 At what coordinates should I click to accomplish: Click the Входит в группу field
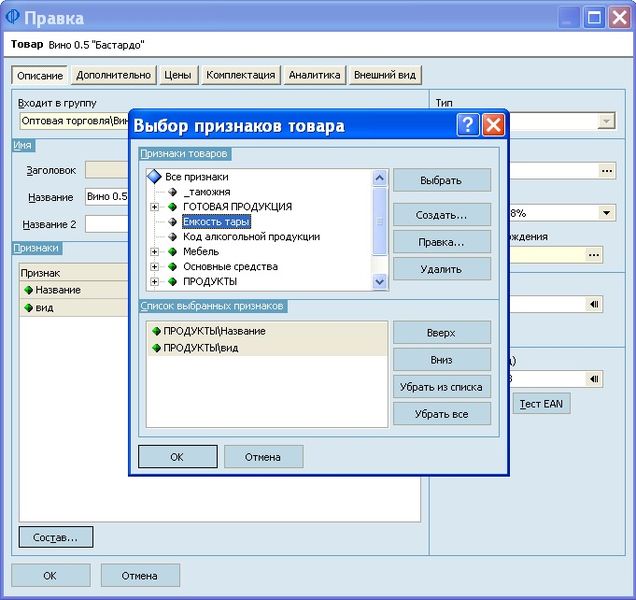click(x=74, y=121)
